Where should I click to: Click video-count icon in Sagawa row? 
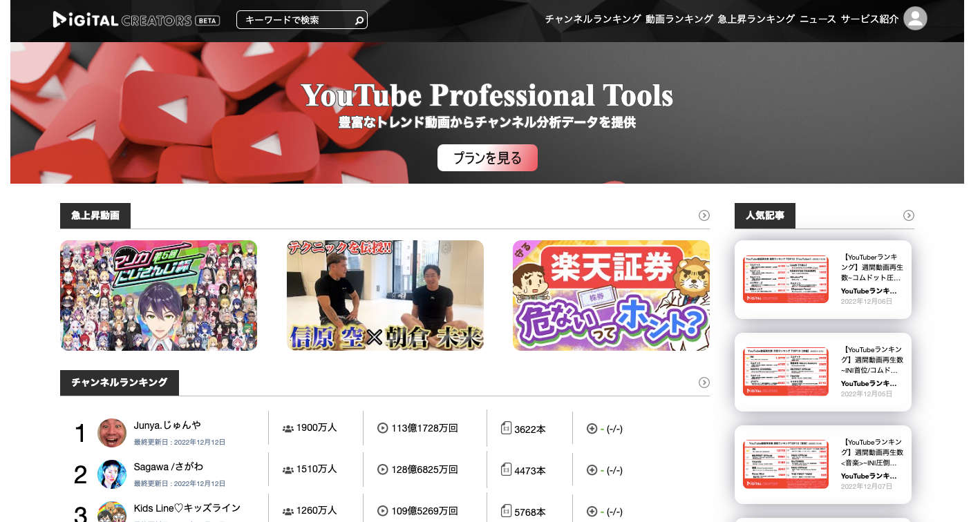[x=506, y=470]
